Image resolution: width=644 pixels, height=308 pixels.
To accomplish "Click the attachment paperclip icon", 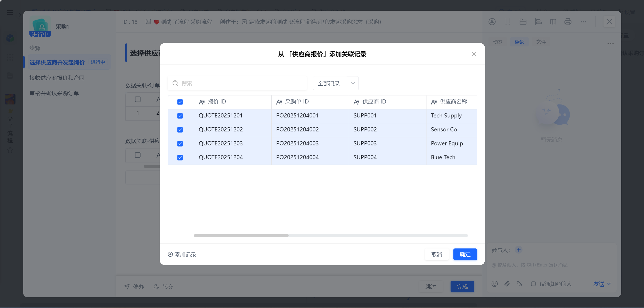I will click(507, 284).
